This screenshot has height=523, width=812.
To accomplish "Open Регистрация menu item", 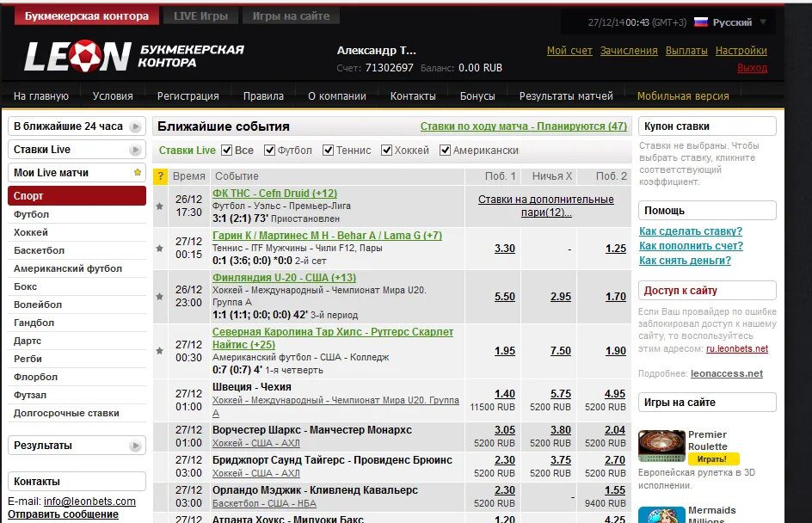I will coord(188,95).
